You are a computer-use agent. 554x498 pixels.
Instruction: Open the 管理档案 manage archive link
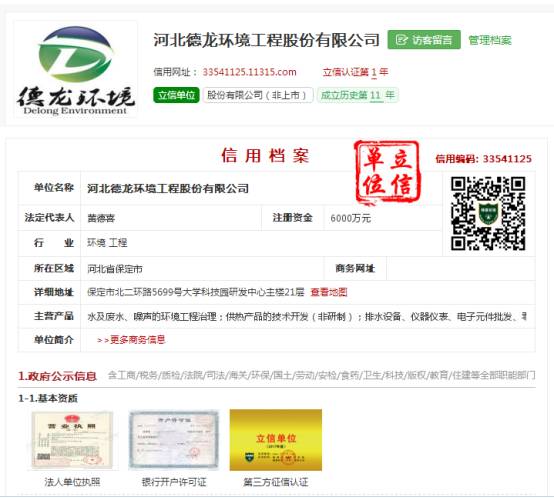point(490,40)
